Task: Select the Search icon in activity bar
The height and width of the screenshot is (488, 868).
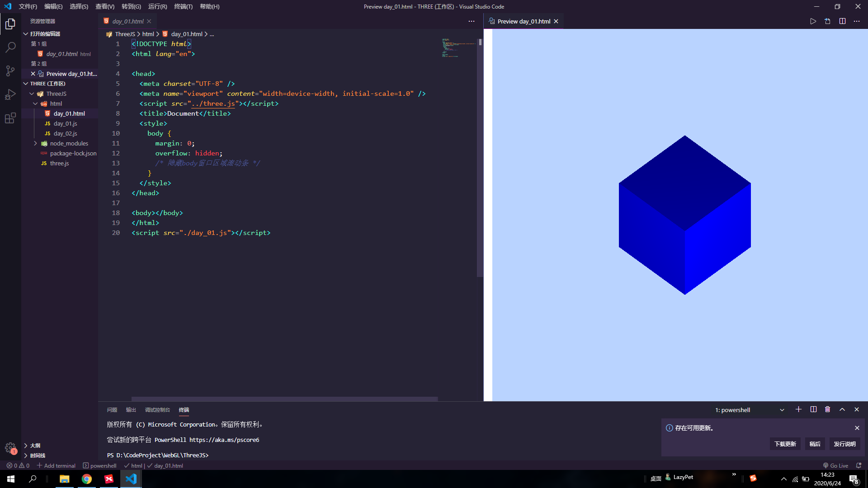Action: tap(10, 47)
